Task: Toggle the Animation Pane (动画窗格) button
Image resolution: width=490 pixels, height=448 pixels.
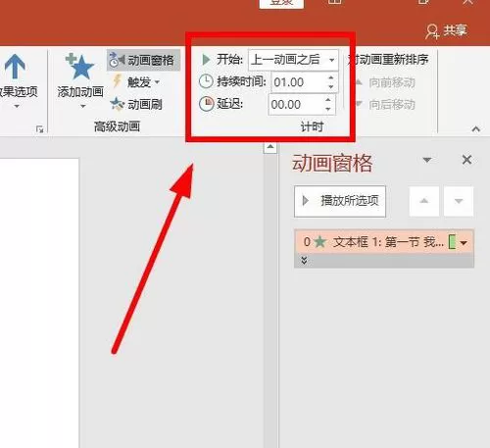Action: (143, 60)
